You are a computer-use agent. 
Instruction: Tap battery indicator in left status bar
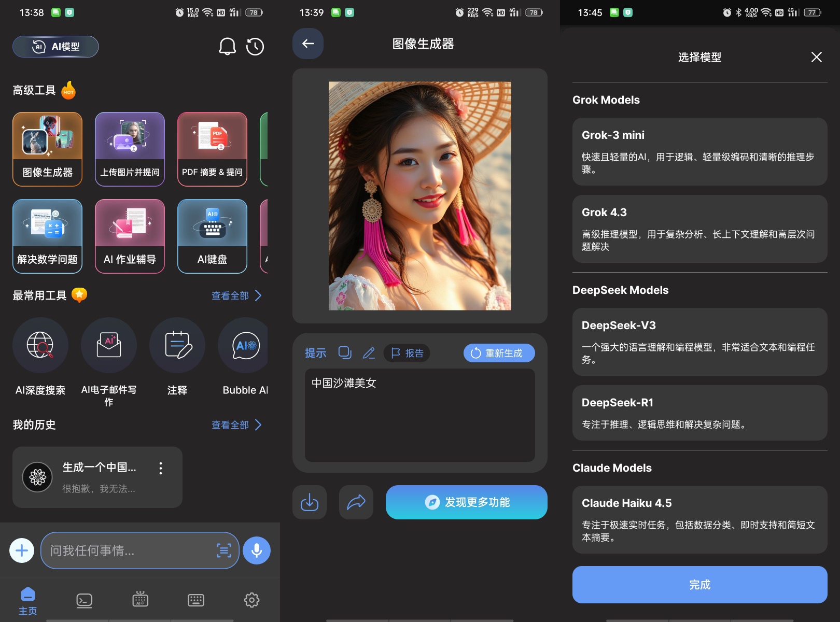tap(254, 12)
